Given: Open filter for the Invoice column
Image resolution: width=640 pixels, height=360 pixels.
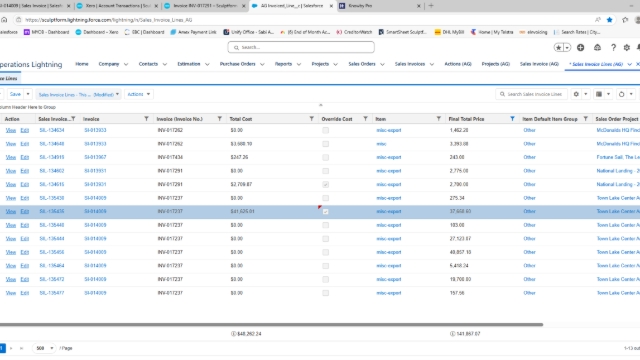Looking at the screenshot, I should pyautogui.click(x=146, y=119).
